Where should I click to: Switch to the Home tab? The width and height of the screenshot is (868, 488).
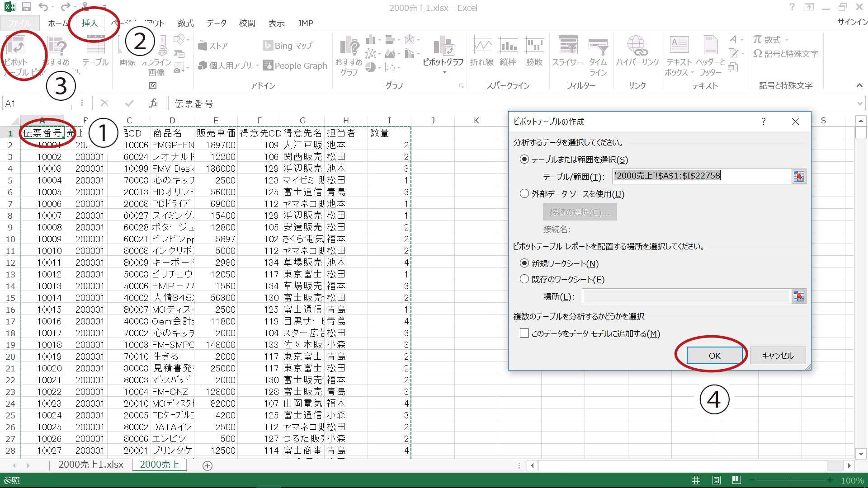click(x=58, y=23)
